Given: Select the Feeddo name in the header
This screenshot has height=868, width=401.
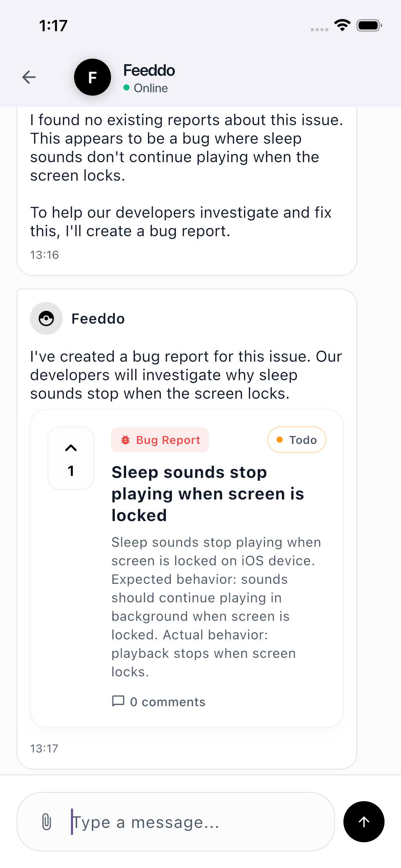Looking at the screenshot, I should click(x=149, y=70).
